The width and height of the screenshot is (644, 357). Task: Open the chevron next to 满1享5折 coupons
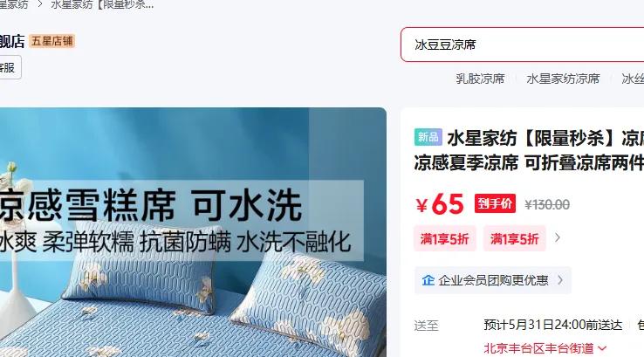[558, 238]
